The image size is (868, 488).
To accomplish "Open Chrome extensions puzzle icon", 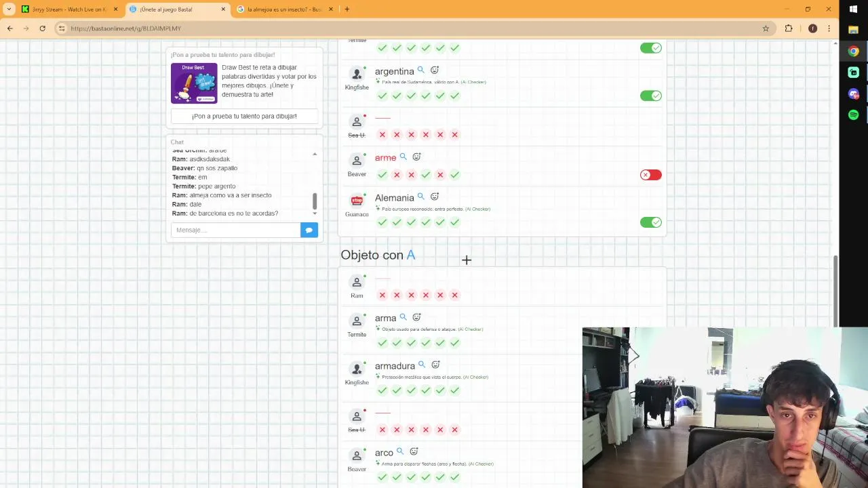I will point(789,28).
